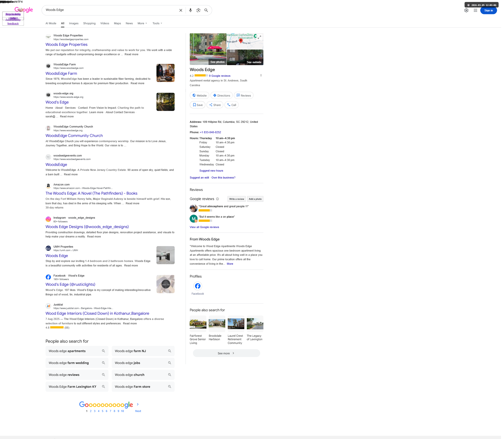This screenshot has height=439, width=504.
Task: Switch to the Maps tab
Action: [x=117, y=23]
